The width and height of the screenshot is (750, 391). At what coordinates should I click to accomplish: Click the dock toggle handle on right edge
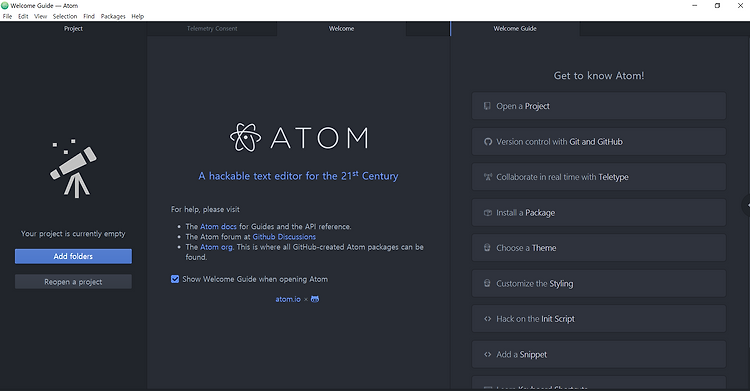tap(746, 205)
